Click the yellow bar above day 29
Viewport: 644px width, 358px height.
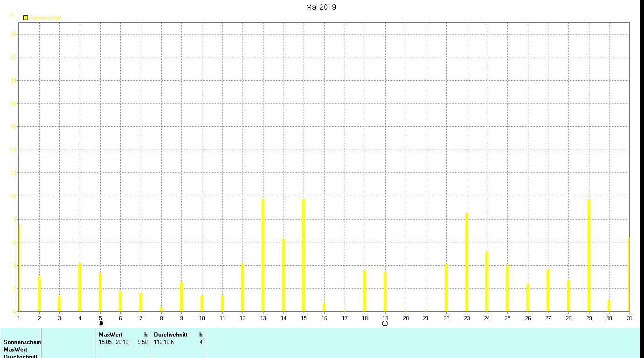coord(589,255)
